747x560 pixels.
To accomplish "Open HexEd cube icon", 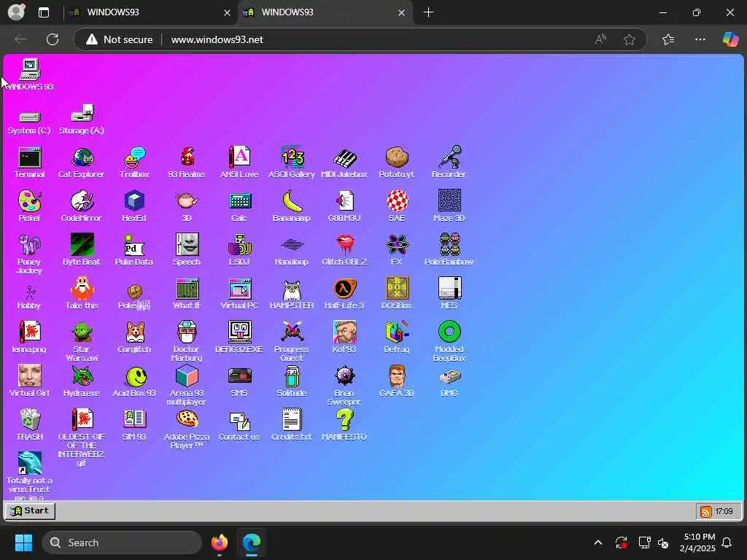I will pos(134,206).
